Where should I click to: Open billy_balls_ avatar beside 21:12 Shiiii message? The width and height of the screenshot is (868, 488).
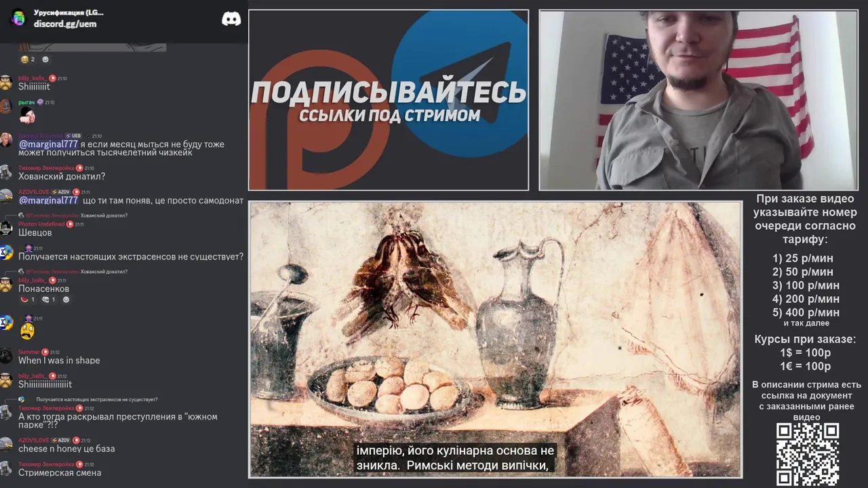click(6, 380)
